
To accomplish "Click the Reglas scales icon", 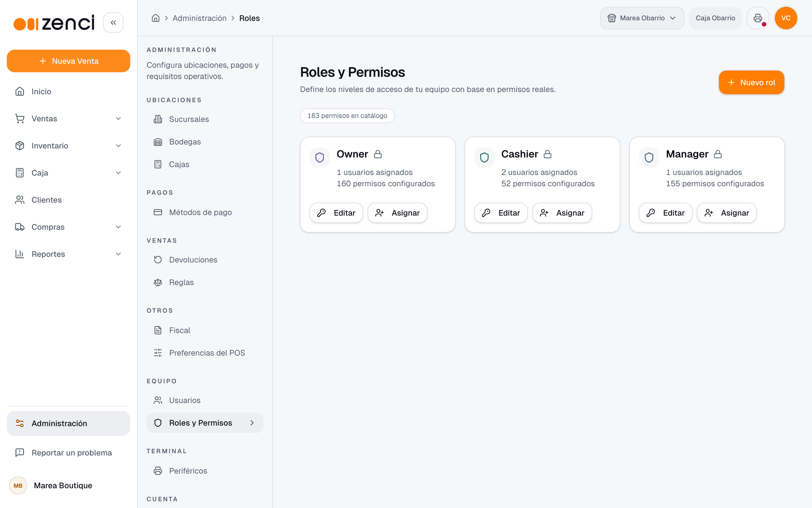I will pyautogui.click(x=158, y=282).
